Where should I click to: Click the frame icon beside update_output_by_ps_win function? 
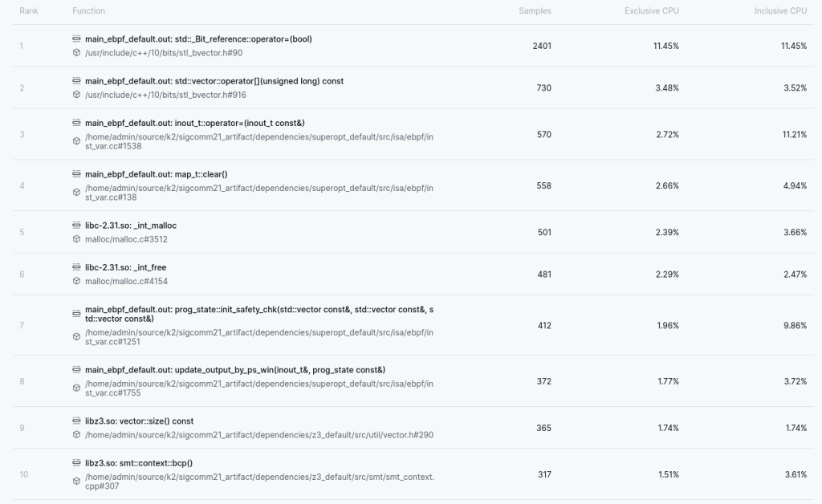(77, 370)
